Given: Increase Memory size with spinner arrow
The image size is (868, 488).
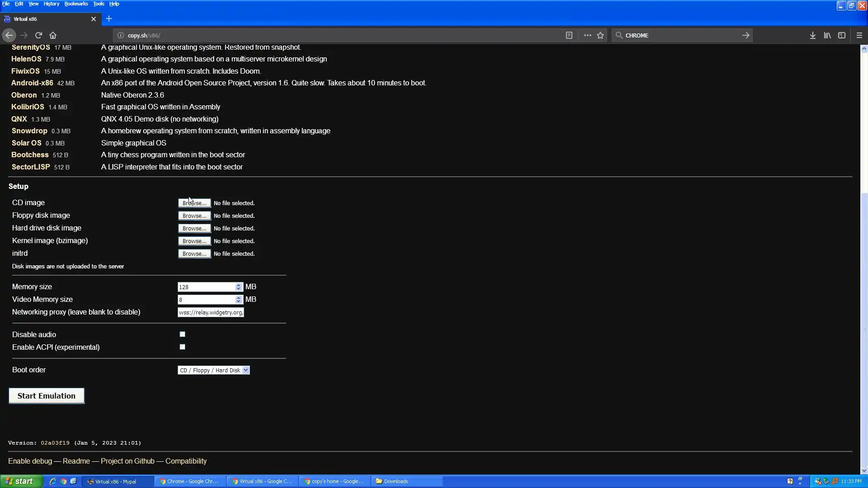Looking at the screenshot, I should 238,285.
